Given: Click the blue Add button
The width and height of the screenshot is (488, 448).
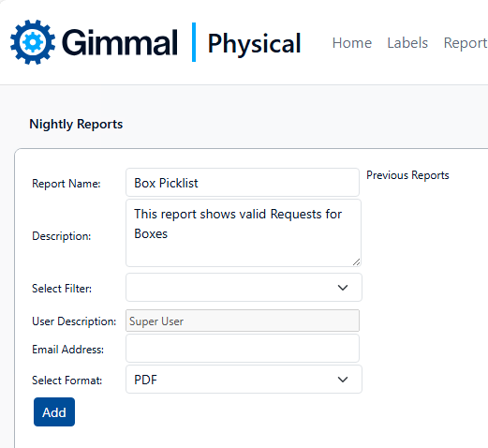Looking at the screenshot, I should click(x=54, y=412).
